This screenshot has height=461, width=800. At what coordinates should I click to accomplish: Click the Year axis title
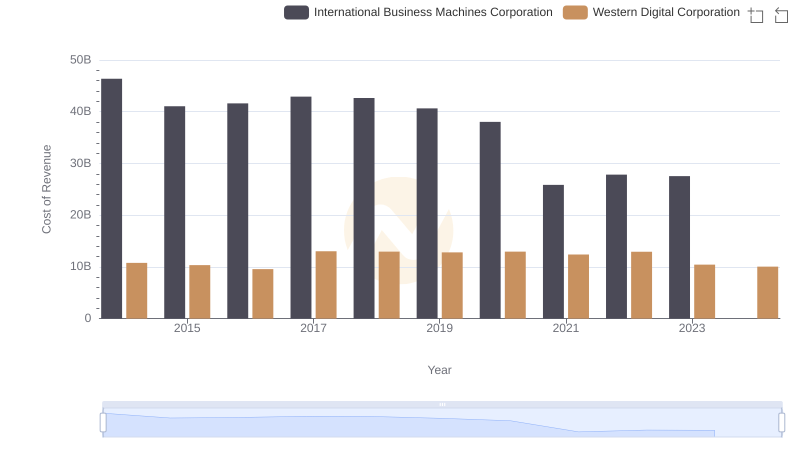tap(439, 370)
